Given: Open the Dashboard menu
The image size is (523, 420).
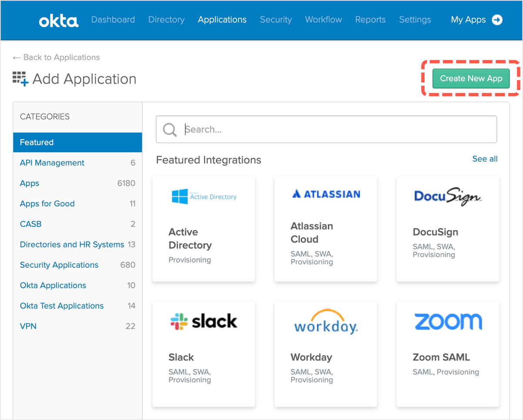Looking at the screenshot, I should 113,20.
